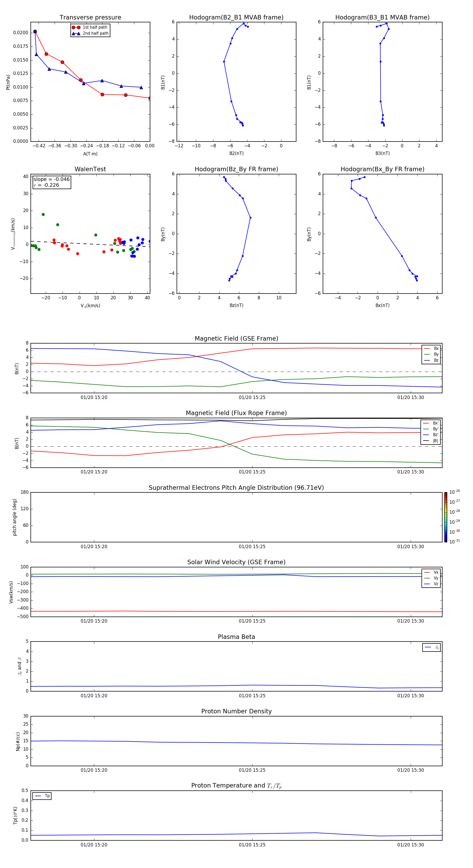The image size is (473, 868).
Task: Click the 'B2(nT)' axis label
Action: [x=236, y=153]
